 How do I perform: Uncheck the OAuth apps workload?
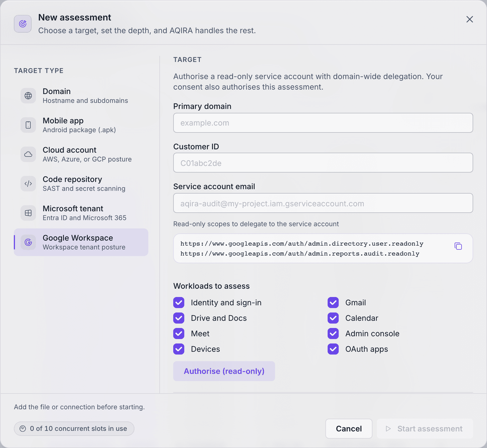333,349
